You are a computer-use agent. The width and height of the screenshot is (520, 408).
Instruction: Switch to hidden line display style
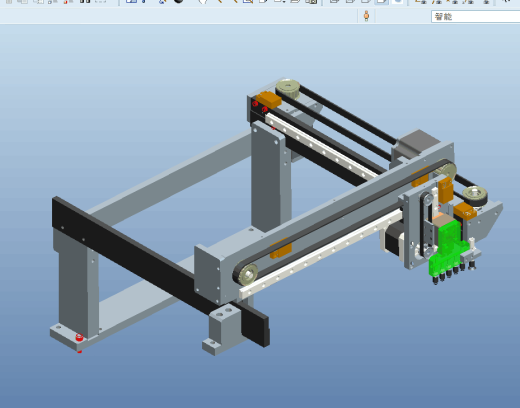[x=350, y=2]
